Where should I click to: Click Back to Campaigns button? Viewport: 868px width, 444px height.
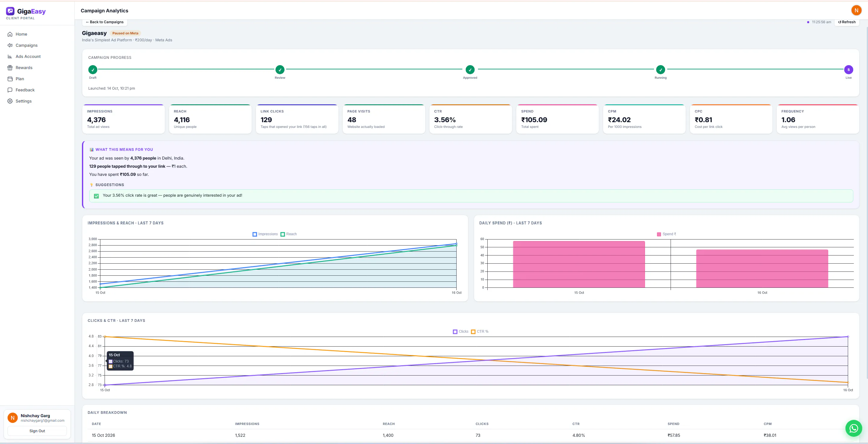(105, 22)
